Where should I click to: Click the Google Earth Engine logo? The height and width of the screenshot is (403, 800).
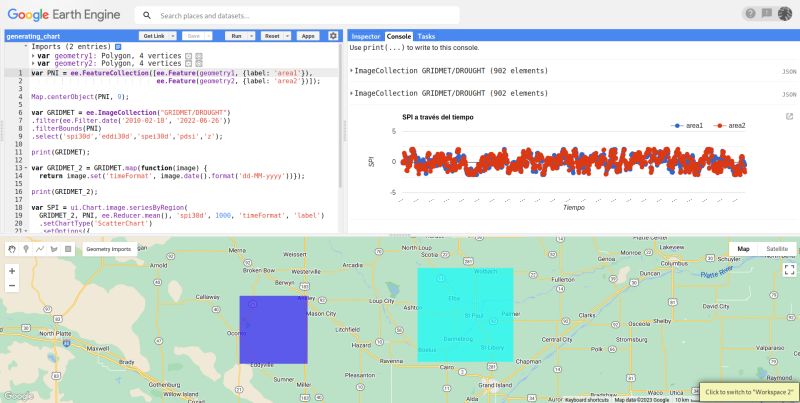64,15
